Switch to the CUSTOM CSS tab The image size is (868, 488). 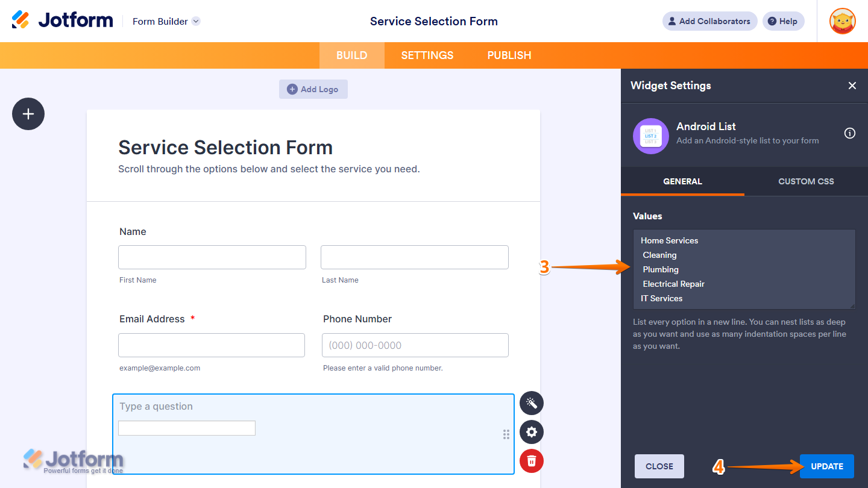(x=806, y=181)
